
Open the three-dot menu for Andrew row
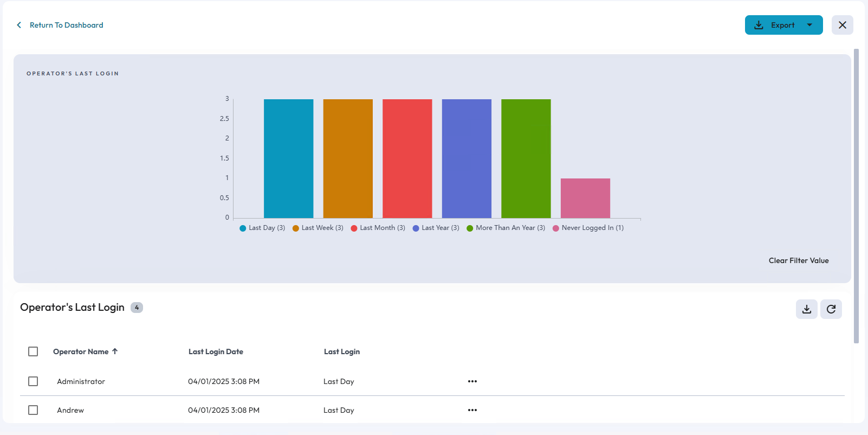click(472, 410)
